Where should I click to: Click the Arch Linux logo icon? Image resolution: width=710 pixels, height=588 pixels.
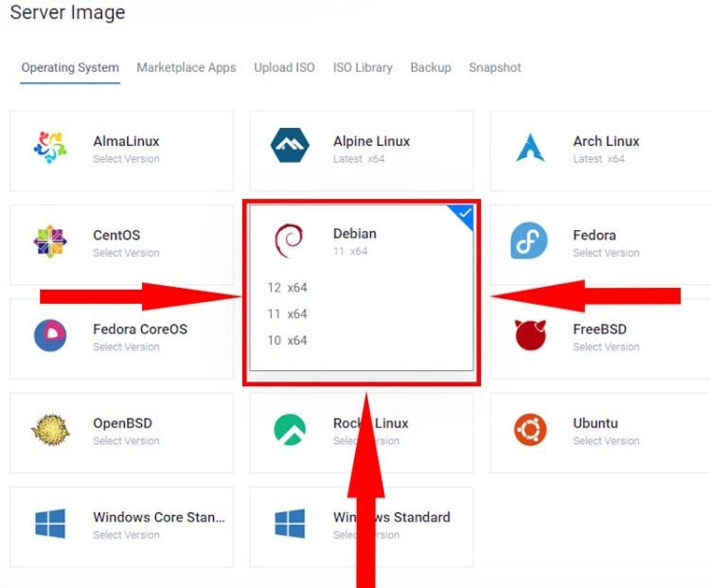click(x=530, y=148)
